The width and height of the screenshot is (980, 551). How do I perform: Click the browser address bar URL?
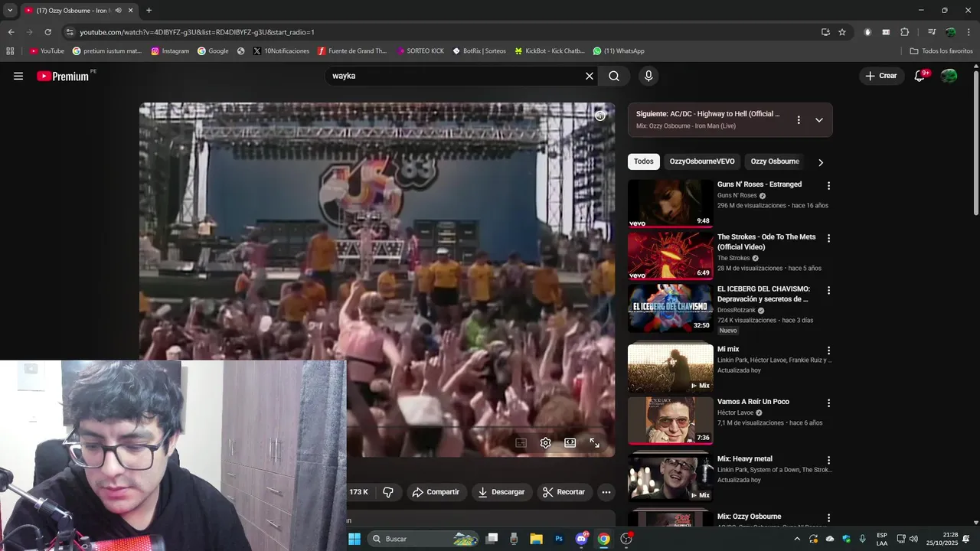198,32
